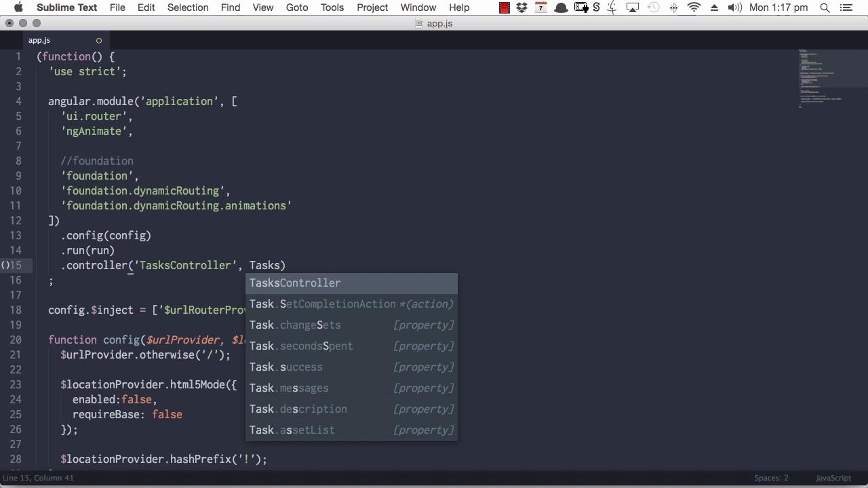The width and height of the screenshot is (868, 488).
Task: Open the Spaces: 2 indentation selector
Action: click(x=771, y=478)
